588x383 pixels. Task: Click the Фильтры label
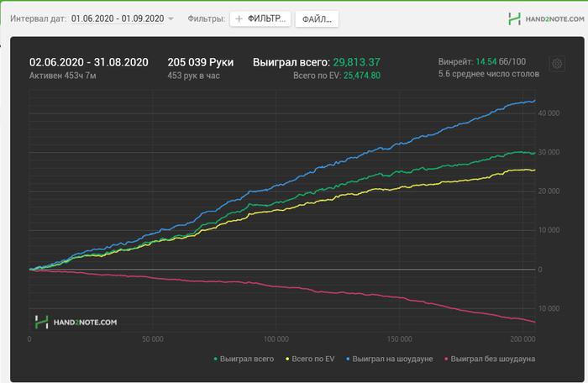(x=207, y=18)
